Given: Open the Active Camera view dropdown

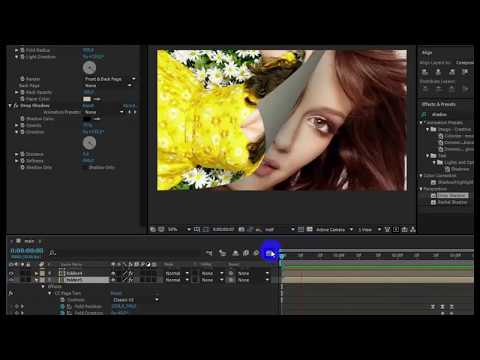Looking at the screenshot, I should click(334, 229).
